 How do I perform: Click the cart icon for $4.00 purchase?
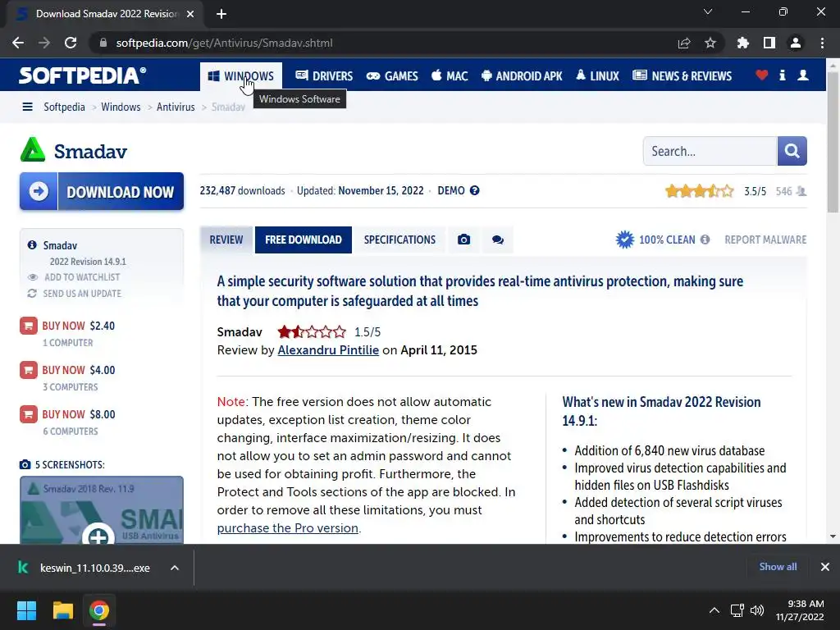(x=29, y=370)
